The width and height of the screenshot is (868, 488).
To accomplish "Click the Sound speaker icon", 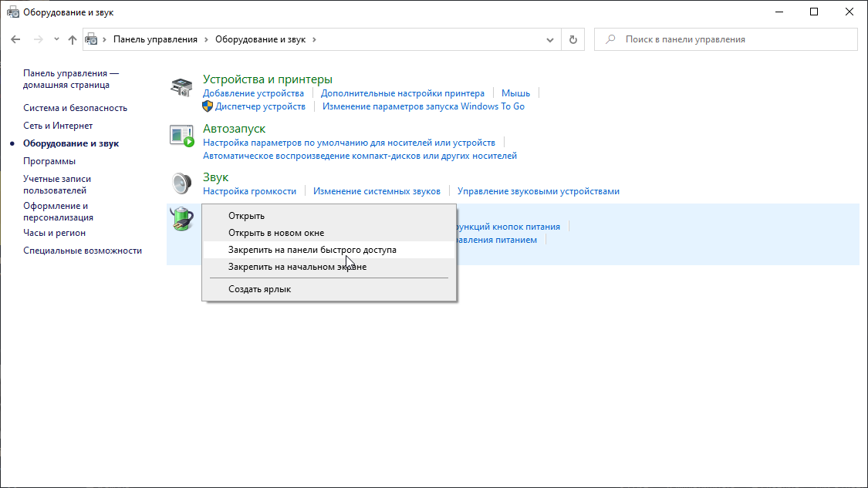I will point(181,183).
